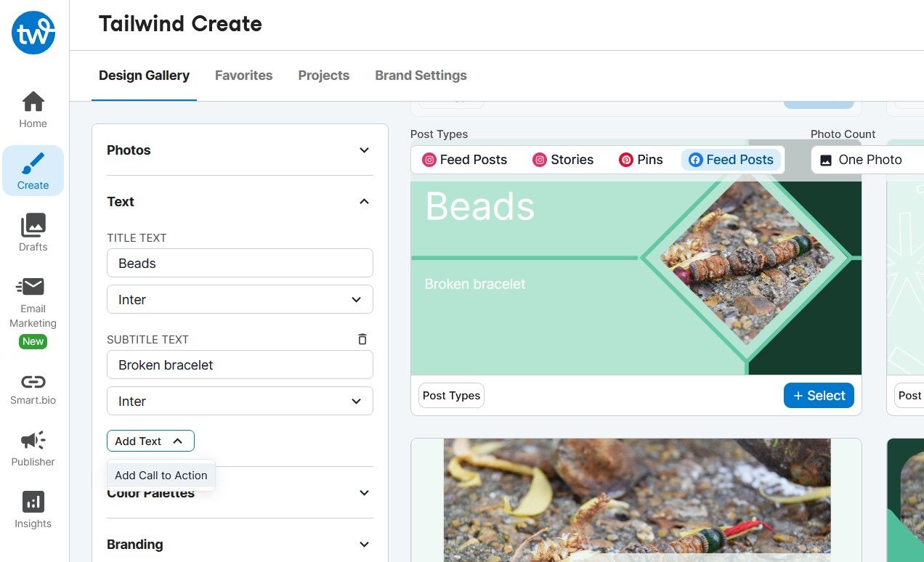Expand the Color Palettes section chevron

pyautogui.click(x=365, y=493)
